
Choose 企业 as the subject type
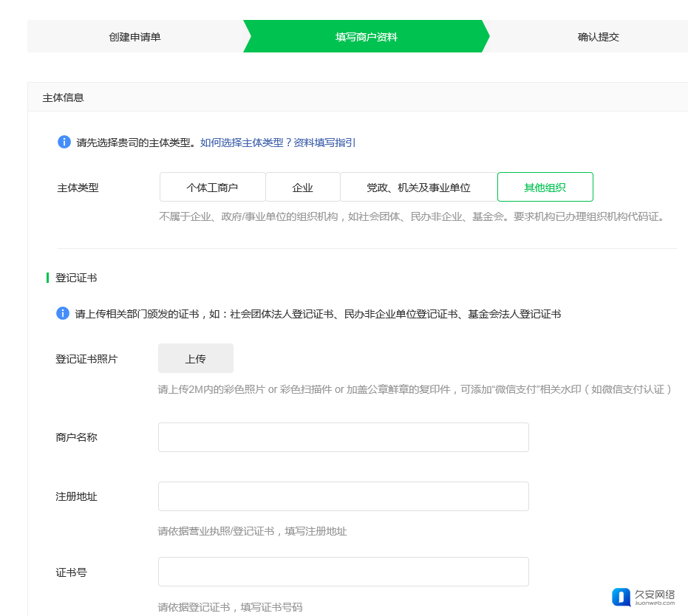tap(302, 188)
